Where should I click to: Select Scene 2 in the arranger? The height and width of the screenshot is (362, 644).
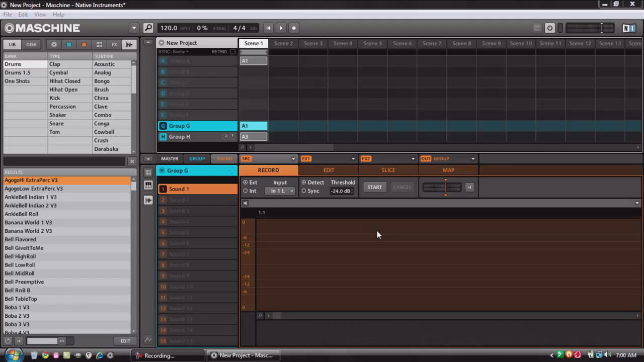click(283, 43)
